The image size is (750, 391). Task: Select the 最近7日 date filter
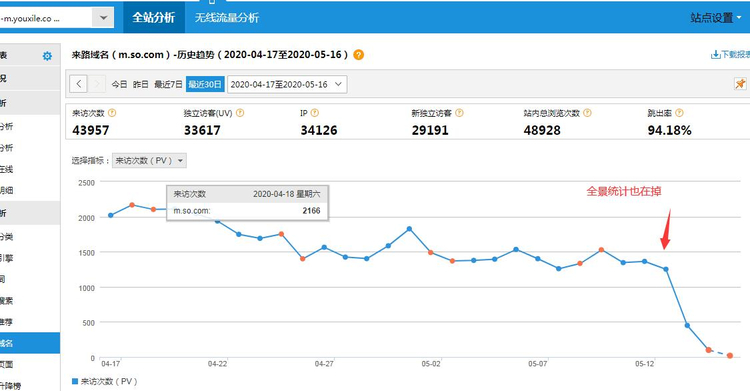pyautogui.click(x=168, y=84)
